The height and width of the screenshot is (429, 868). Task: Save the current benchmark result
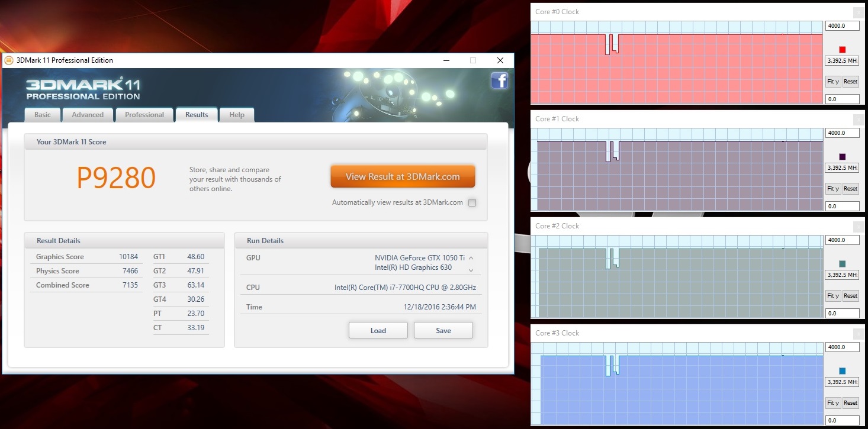pos(443,331)
